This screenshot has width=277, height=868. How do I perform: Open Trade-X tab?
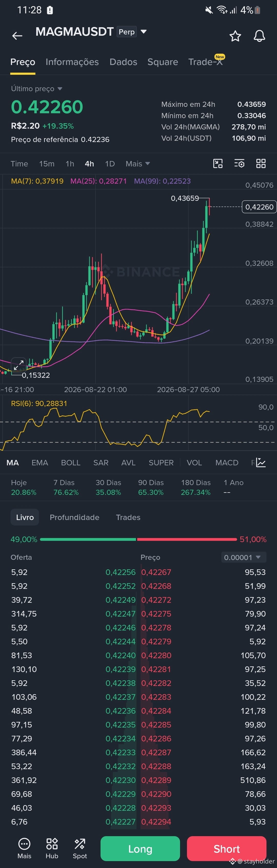pyautogui.click(x=205, y=62)
